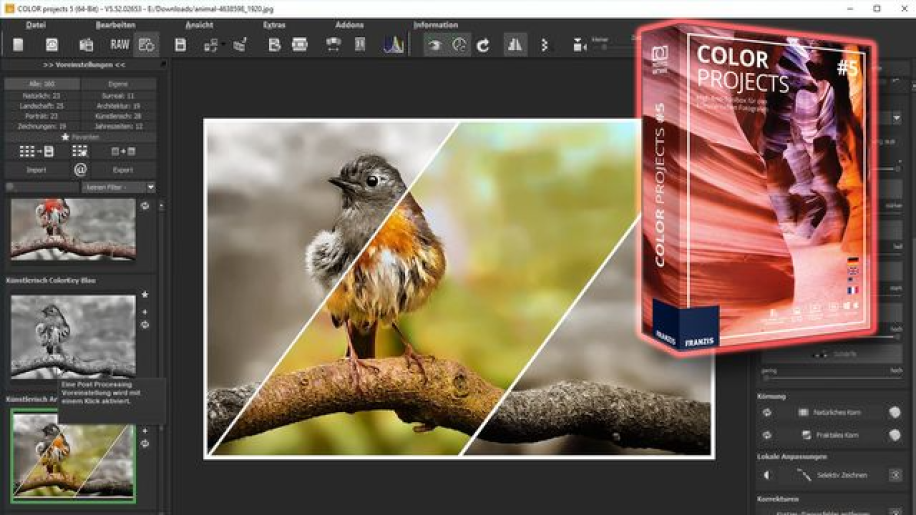Viewport: 916px width, 515px height.
Task: Click the circular refresh arrow in toolbar
Action: tap(483, 45)
